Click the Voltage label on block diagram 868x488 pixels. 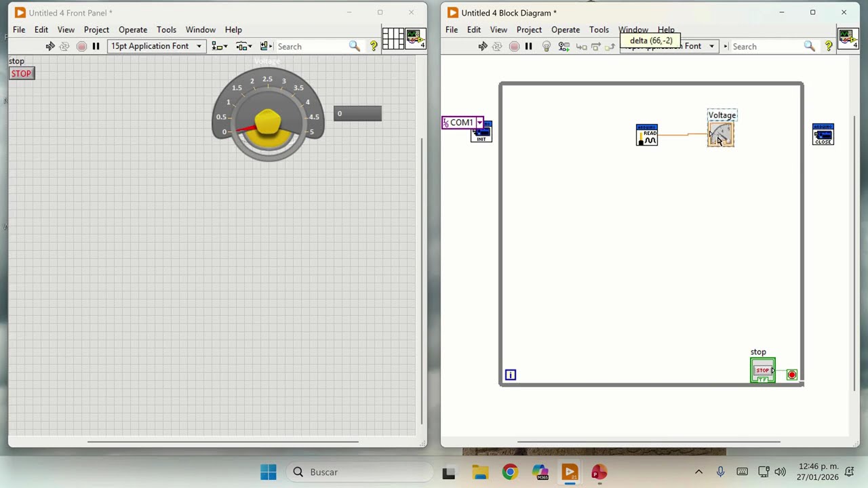coord(722,115)
